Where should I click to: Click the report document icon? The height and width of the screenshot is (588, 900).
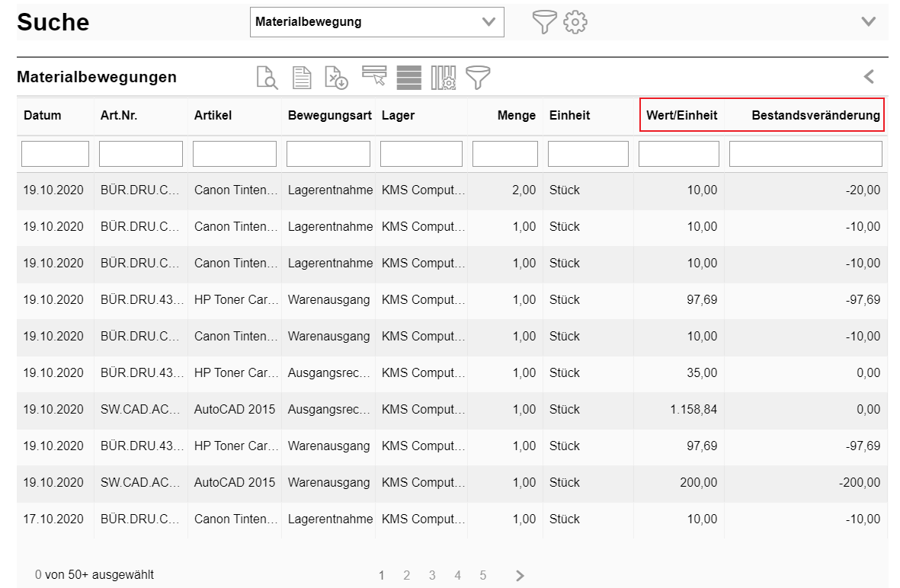[x=302, y=77]
